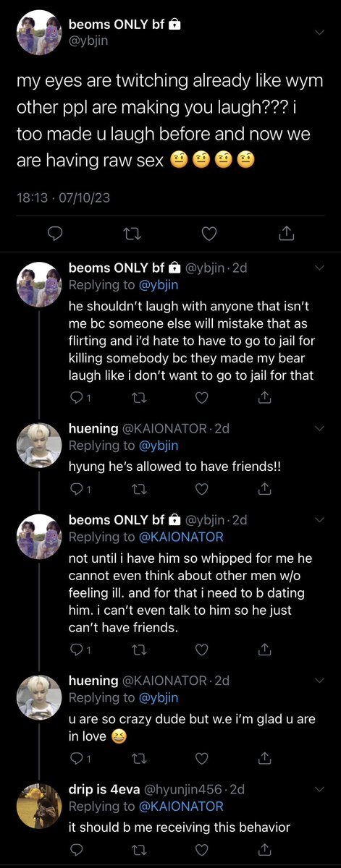This screenshot has height=868, width=341.
Task: Open beoms ONLY bf profile avatar at top
Action: 38,33
